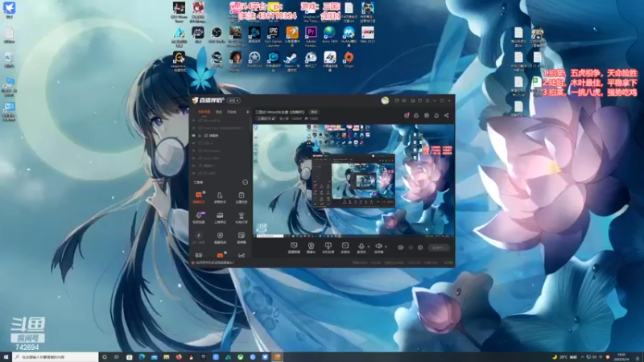This screenshot has height=362, width=644.
Task: Switch to the third scene tab
Action: [x=232, y=112]
